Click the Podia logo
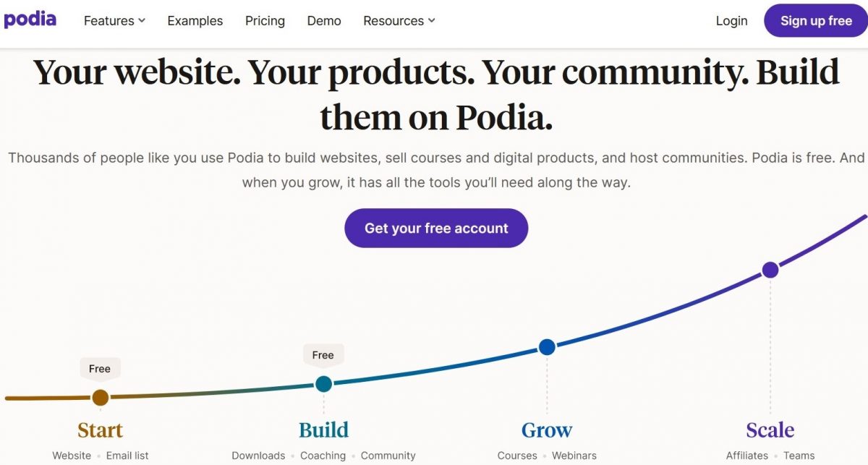The image size is (868, 465). coord(30,20)
